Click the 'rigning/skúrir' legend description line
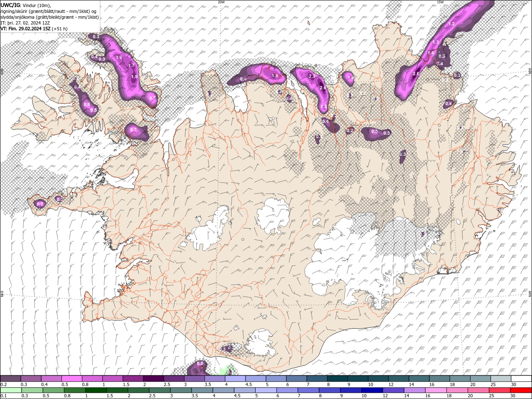This screenshot has height=399, width=532. (49, 11)
